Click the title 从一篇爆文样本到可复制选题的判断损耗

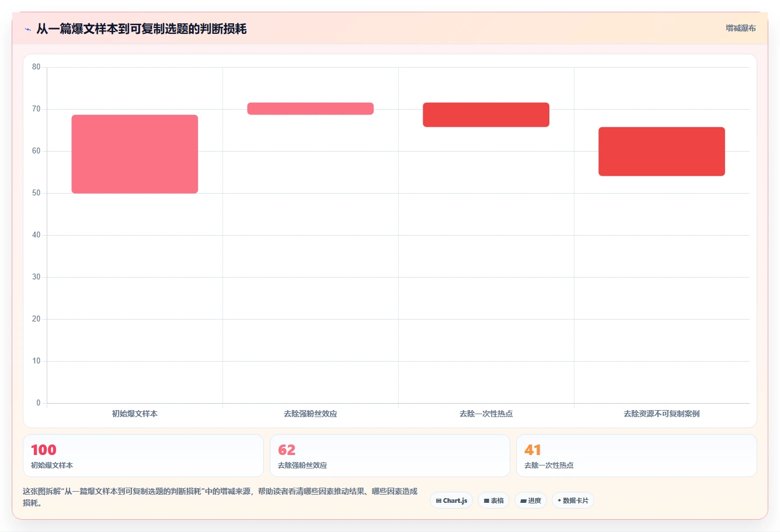point(141,29)
